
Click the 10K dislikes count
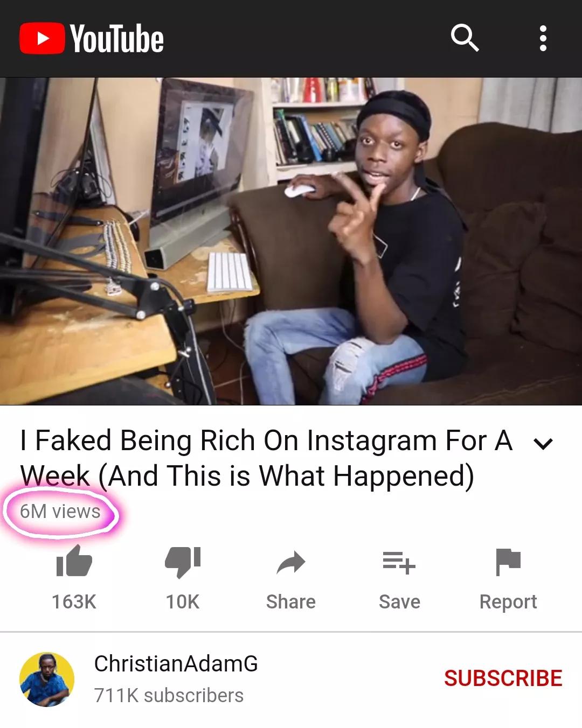(x=183, y=601)
